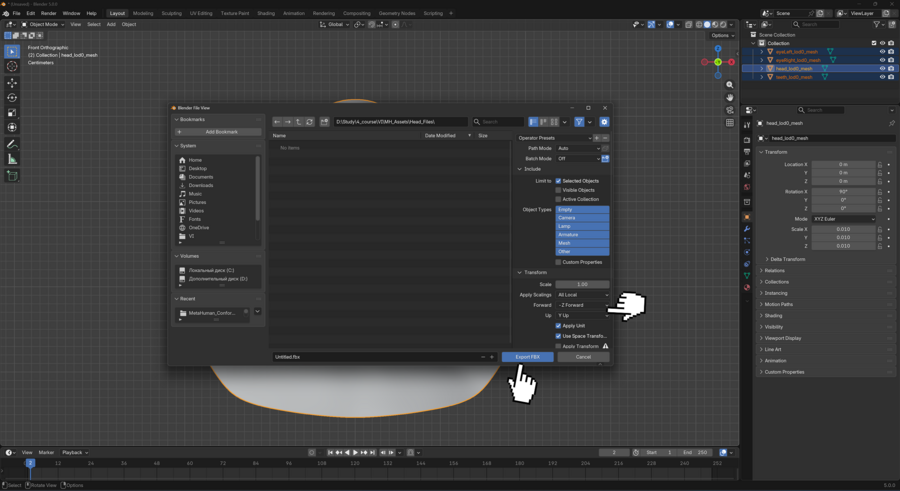Select the Rotate tool in the viewport toolbar
The image size is (900, 491).
pos(12,97)
